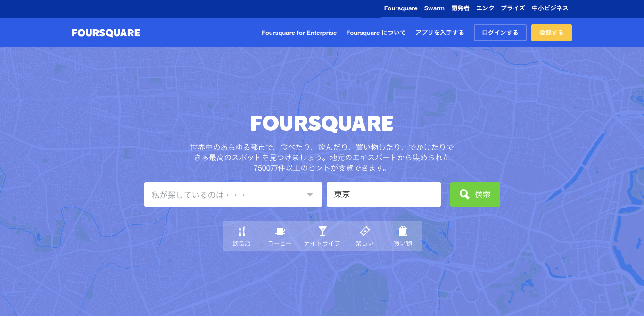Image resolution: width=644 pixels, height=316 pixels.
Task: Choose the cocktail glass ナイトライフ icon
Action: (x=322, y=231)
